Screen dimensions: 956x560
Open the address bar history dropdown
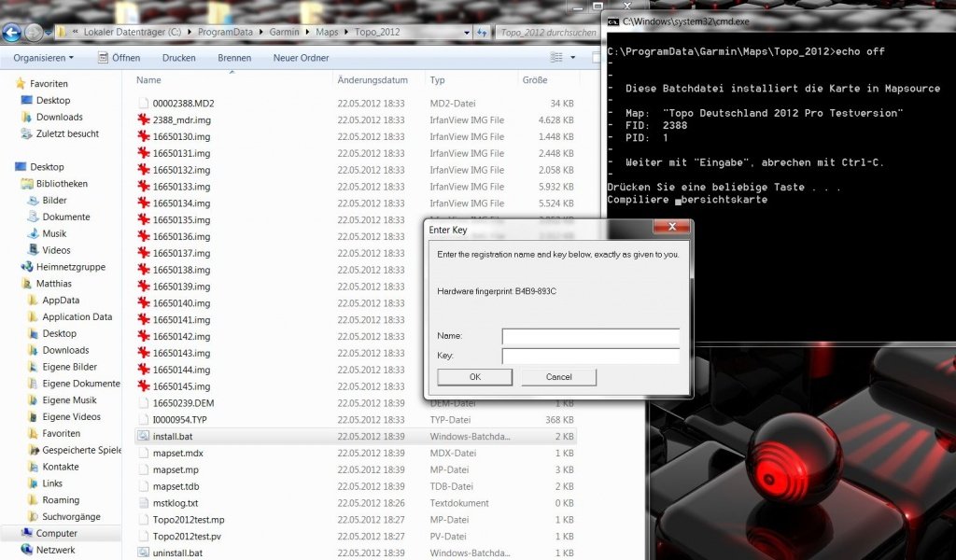(x=467, y=33)
